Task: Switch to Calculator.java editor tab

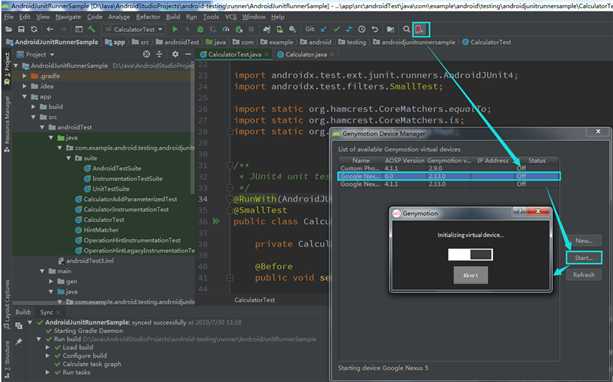Action: click(x=306, y=54)
